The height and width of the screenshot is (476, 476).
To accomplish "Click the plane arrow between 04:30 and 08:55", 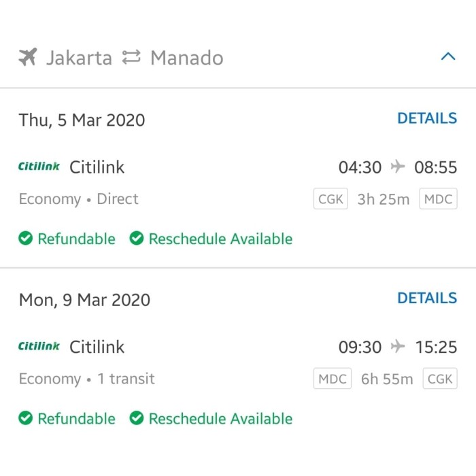I will (x=398, y=167).
